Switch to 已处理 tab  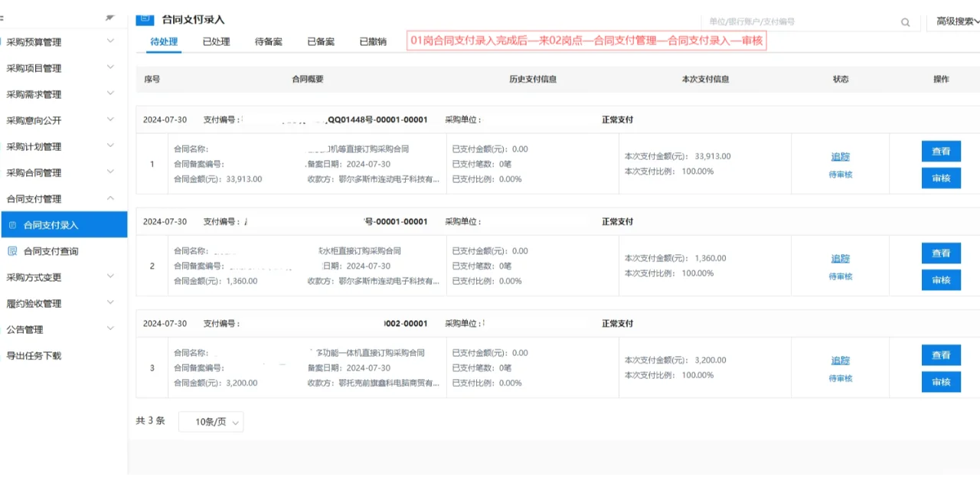tap(216, 41)
